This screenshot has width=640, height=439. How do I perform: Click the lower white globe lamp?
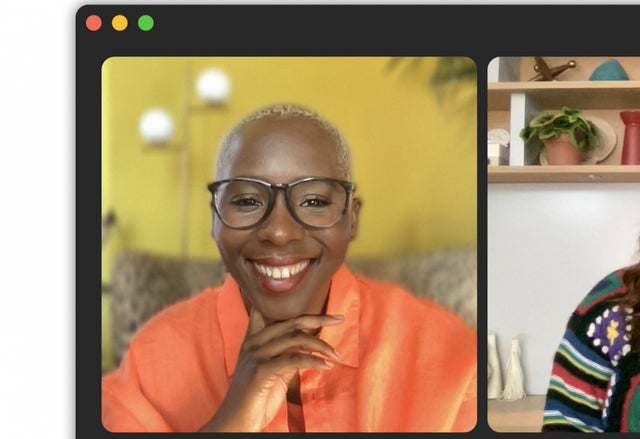click(156, 126)
